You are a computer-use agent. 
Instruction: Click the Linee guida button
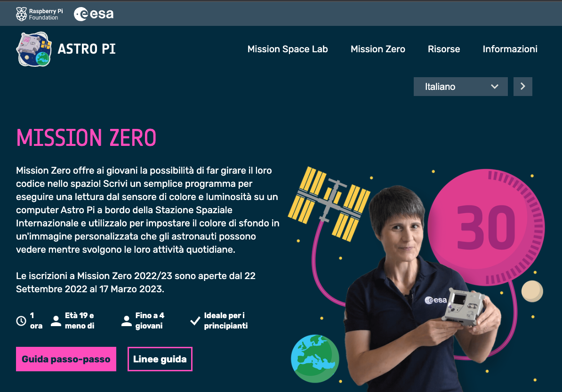click(160, 359)
